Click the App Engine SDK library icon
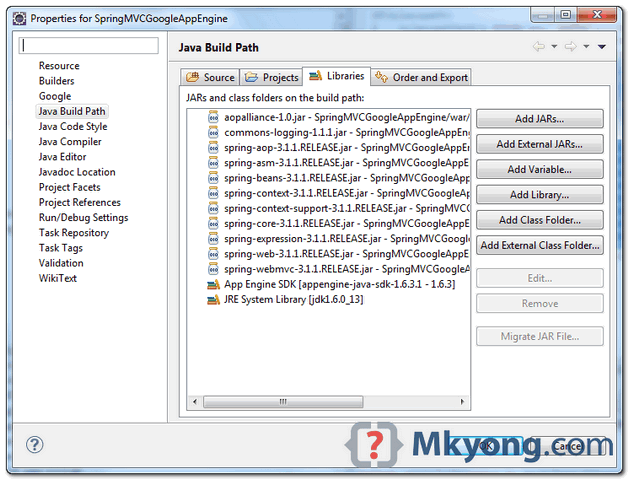The width and height of the screenshot is (629, 480). click(x=213, y=284)
